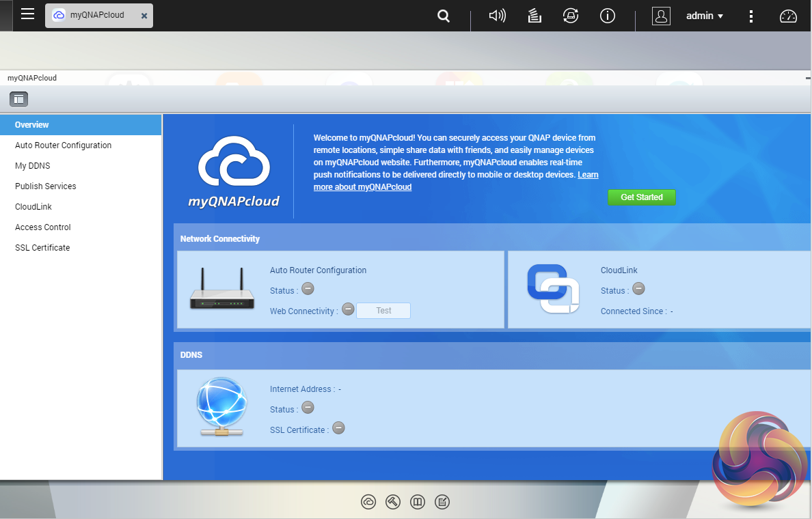Click the Auto Router Configuration card title

318,270
